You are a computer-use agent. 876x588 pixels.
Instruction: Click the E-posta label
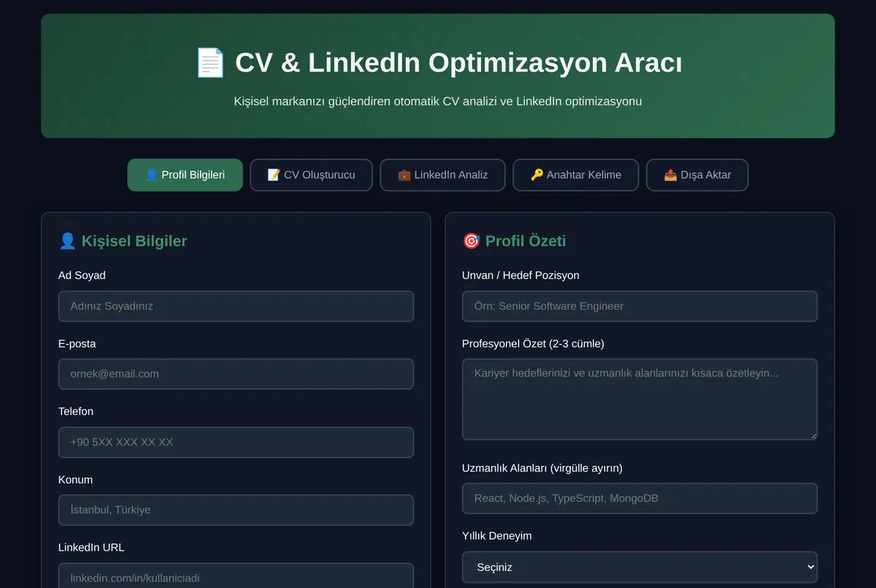[77, 344]
